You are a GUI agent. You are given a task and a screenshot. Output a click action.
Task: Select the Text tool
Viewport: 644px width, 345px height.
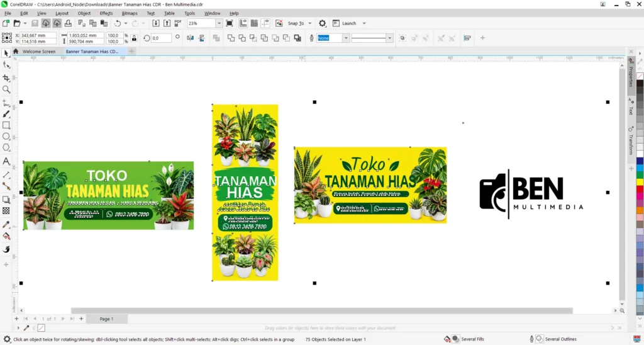pos(6,161)
